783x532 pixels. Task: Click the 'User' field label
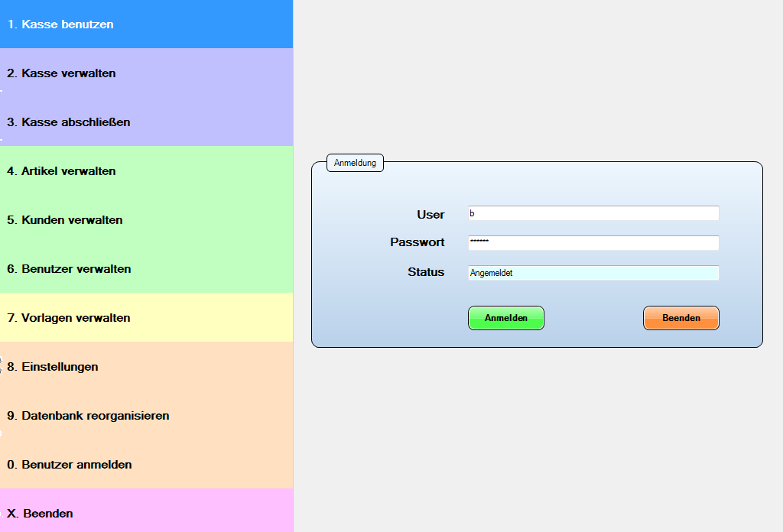pos(430,215)
